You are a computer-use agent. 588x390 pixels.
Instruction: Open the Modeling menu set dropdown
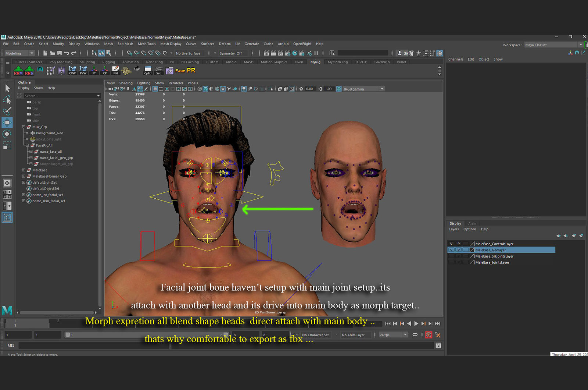(19, 53)
